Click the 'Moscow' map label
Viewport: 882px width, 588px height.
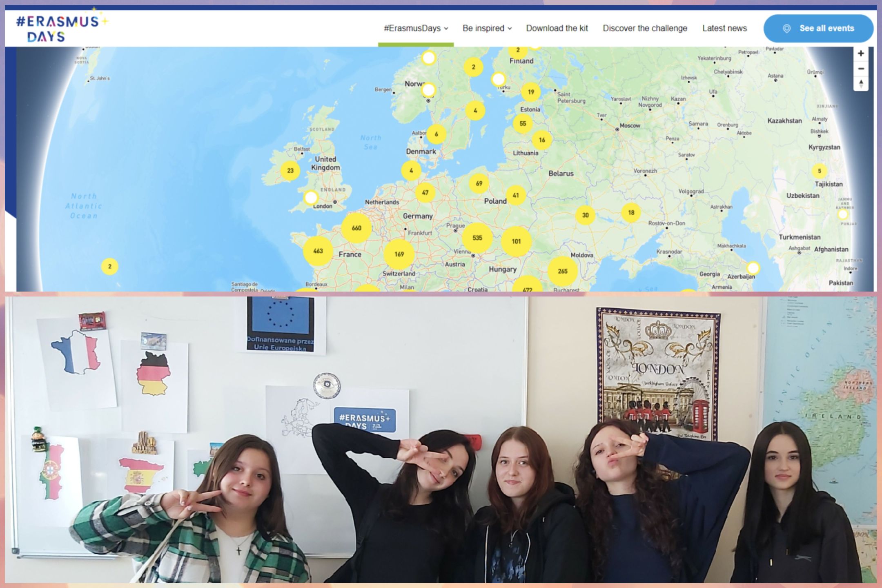click(x=630, y=125)
